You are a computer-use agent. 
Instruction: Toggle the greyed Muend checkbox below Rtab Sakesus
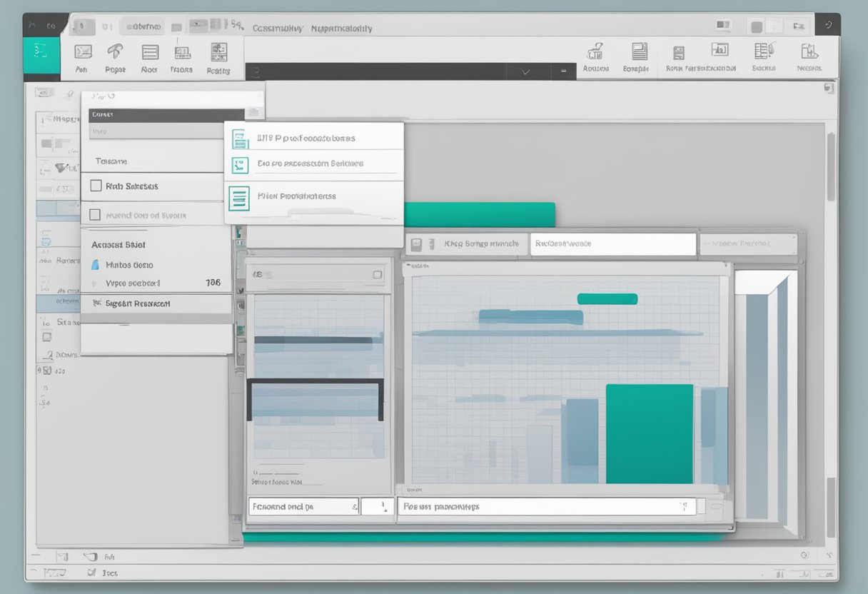(95, 215)
